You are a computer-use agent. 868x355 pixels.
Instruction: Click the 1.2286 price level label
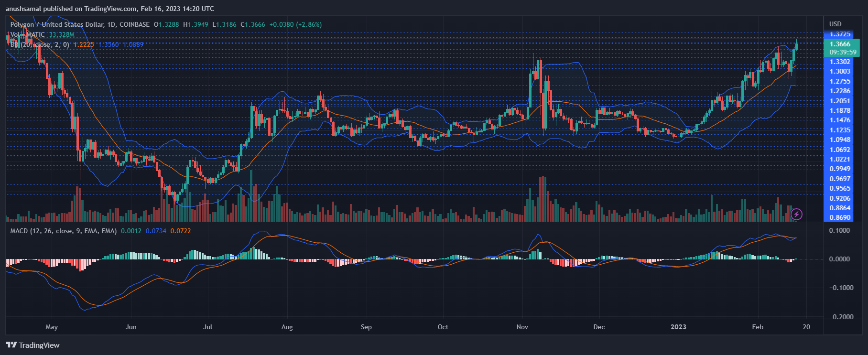click(x=840, y=91)
